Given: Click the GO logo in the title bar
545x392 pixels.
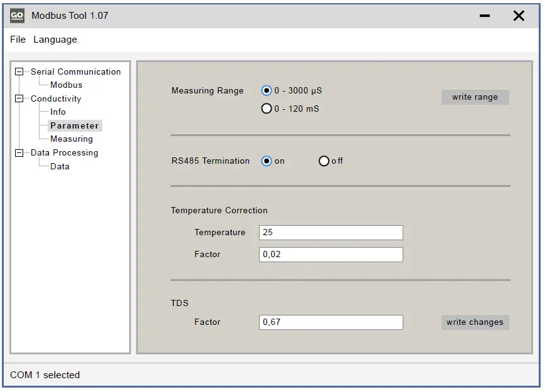Looking at the screenshot, I should point(16,16).
